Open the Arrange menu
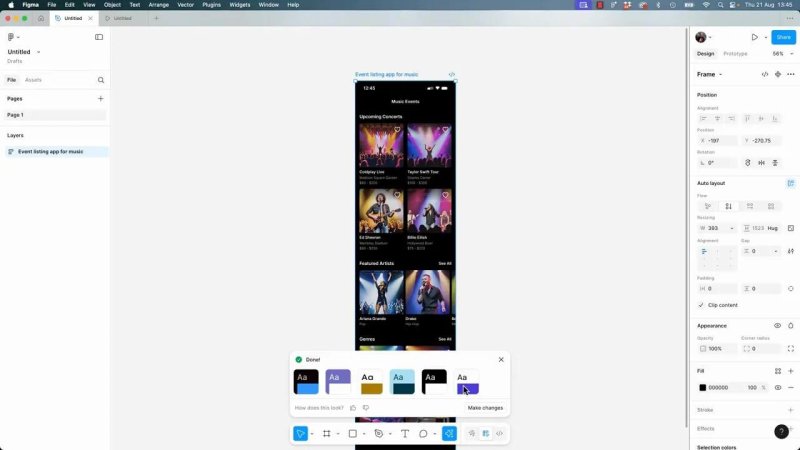The image size is (800, 450). (x=159, y=5)
